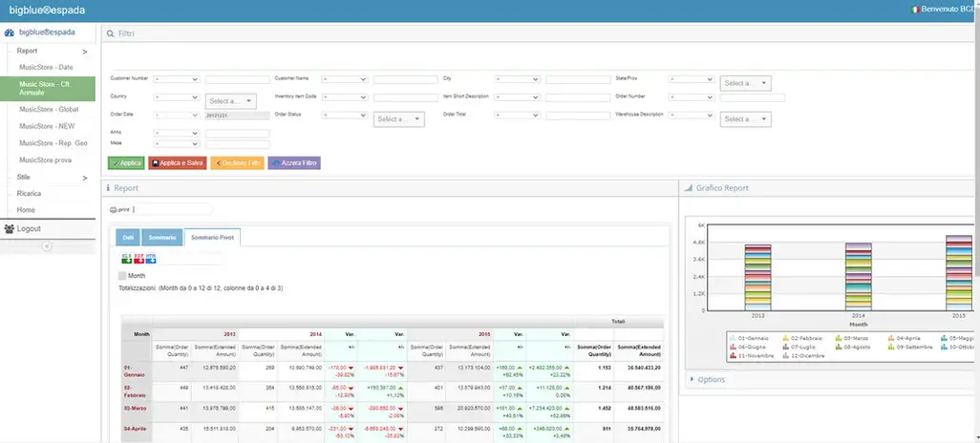Click the Logout users icon
This screenshot has width=980, height=443.
click(x=10, y=229)
